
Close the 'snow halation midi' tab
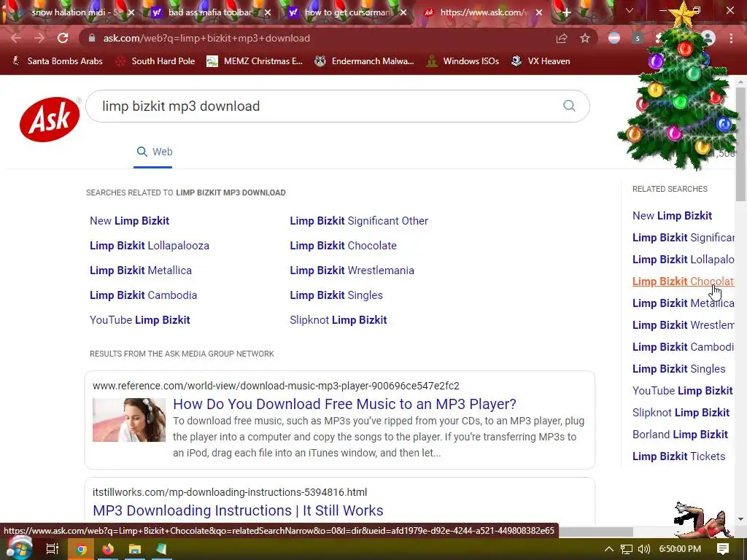click(131, 12)
